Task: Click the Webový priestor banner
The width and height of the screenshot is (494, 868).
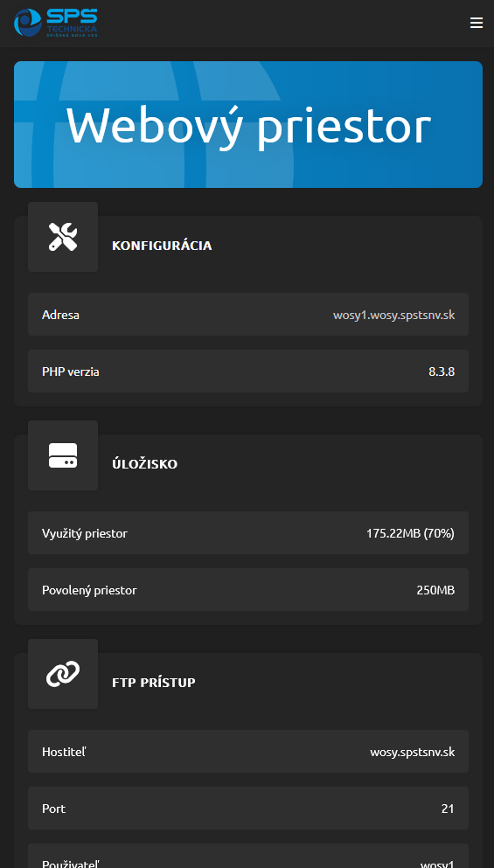Action: 248,124
